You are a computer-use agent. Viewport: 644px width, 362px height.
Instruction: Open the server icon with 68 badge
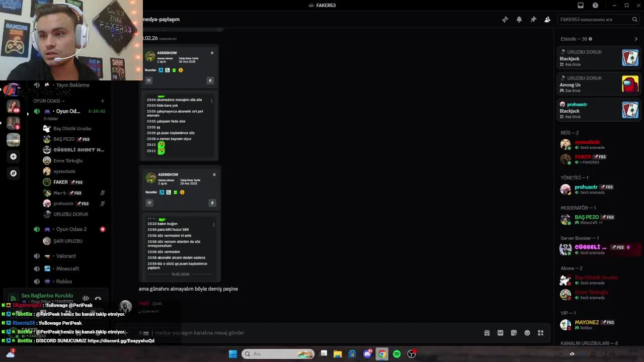coord(13,107)
